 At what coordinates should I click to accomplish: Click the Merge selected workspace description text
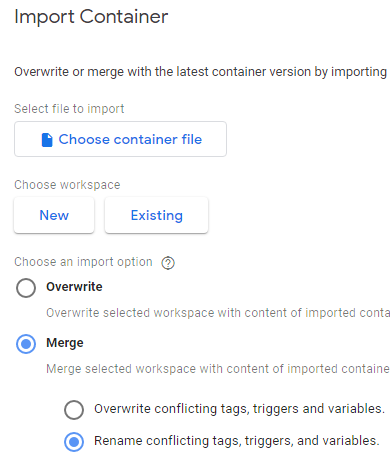(x=218, y=369)
